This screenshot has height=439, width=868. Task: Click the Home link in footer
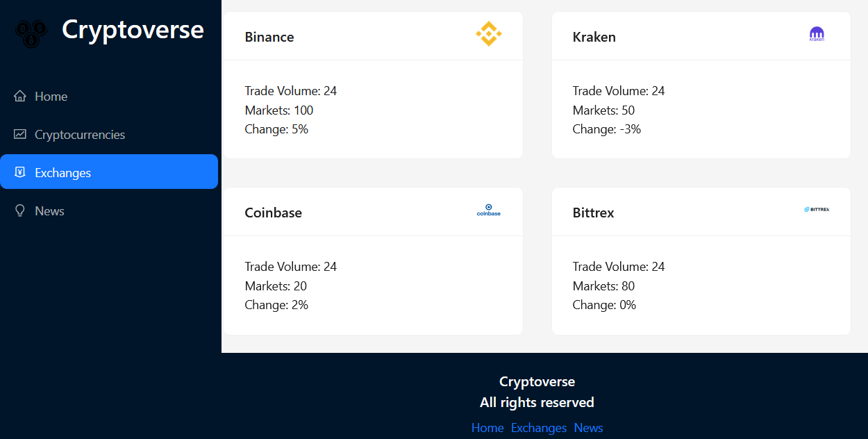(487, 428)
